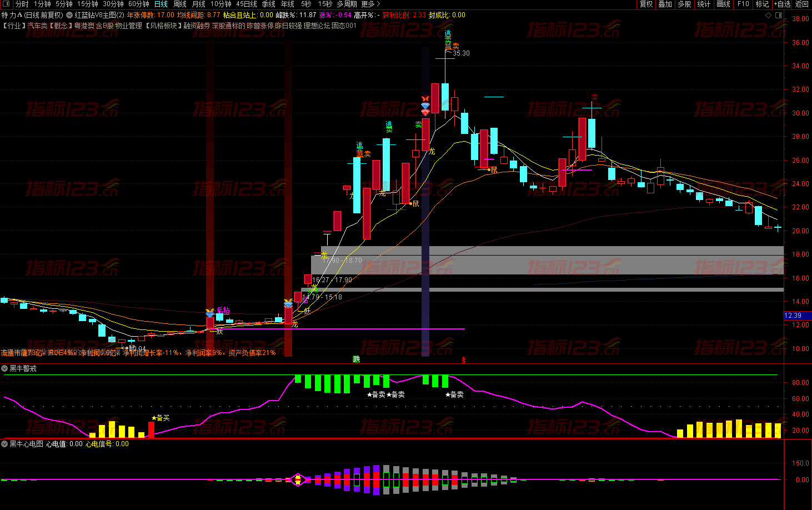812x510 pixels.
Task: Expand the 黑牛心电图 indicator dropdown arrow
Action: (x=4, y=444)
